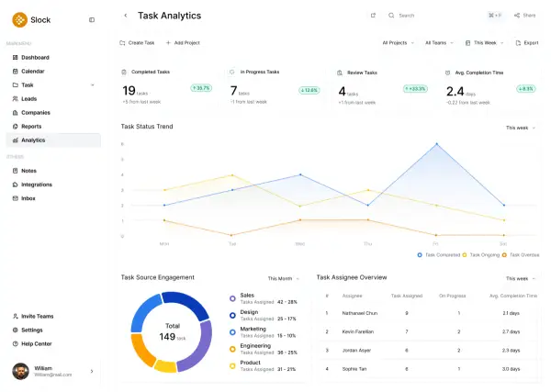Expand the Task submenu chevron
This screenshot has height=392, width=551.
pos(93,84)
